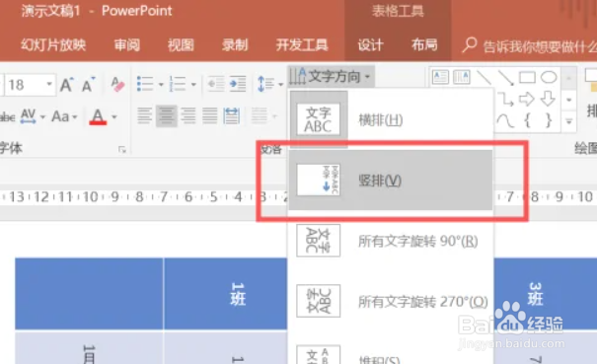Clear all formatting with eraser icon
597x364 pixels.
pyautogui.click(x=117, y=85)
